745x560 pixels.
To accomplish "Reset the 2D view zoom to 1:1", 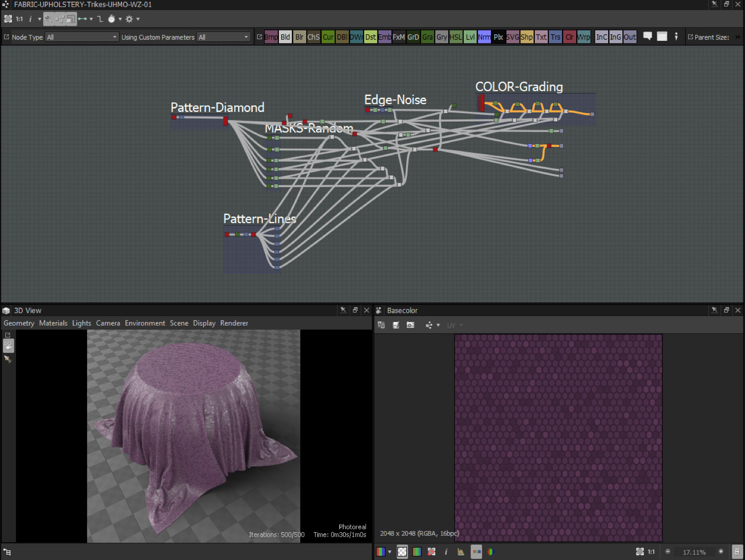I will coord(651,552).
